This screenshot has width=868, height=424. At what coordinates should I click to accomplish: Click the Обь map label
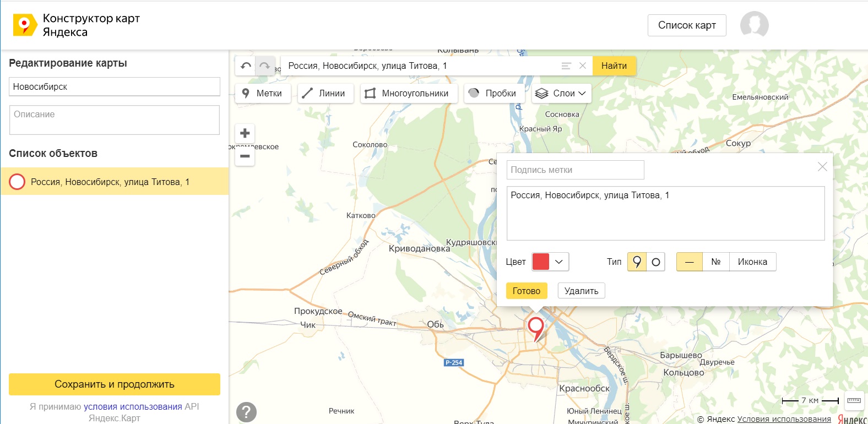click(x=435, y=324)
